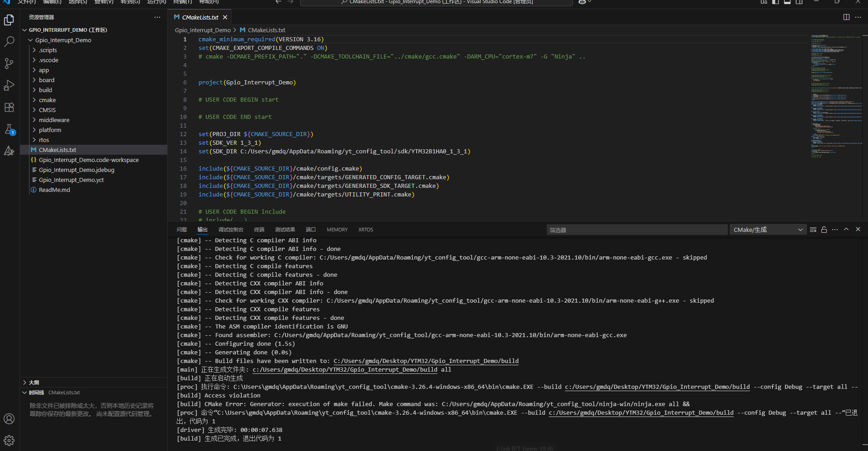The width and height of the screenshot is (868, 451).
Task: Switch to the 问题 panel tab
Action: point(182,230)
